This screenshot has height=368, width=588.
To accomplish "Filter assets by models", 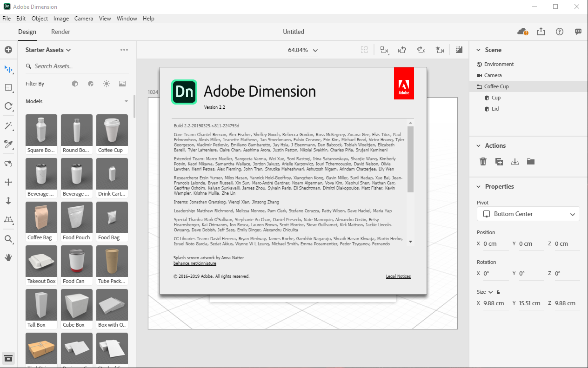I will point(75,84).
